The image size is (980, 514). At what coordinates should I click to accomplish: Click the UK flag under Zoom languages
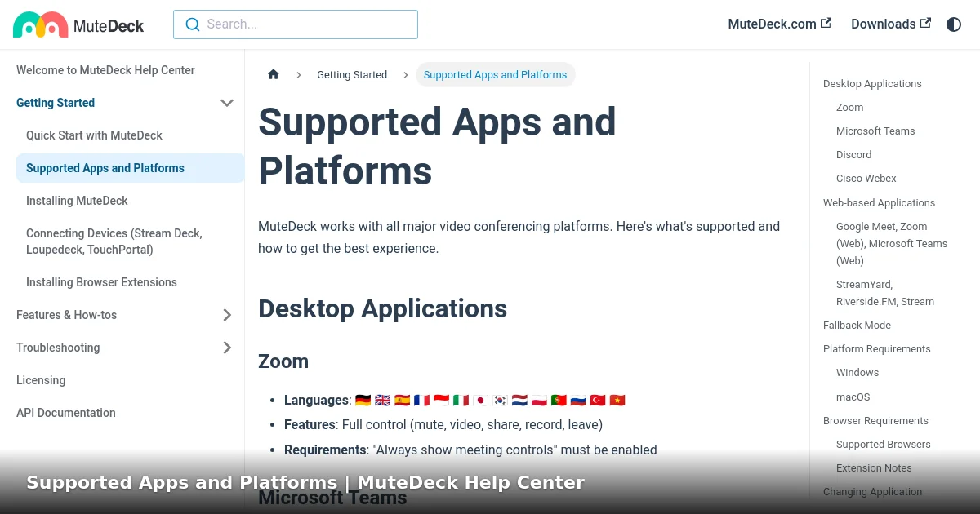(x=382, y=401)
